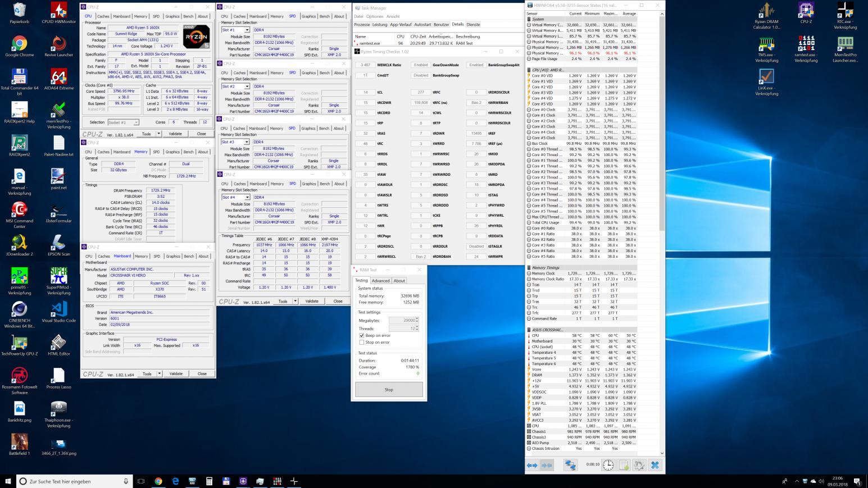The height and width of the screenshot is (488, 868).
Task: Open HWiNFO sensor settings gear icon
Action: pyautogui.click(x=639, y=465)
